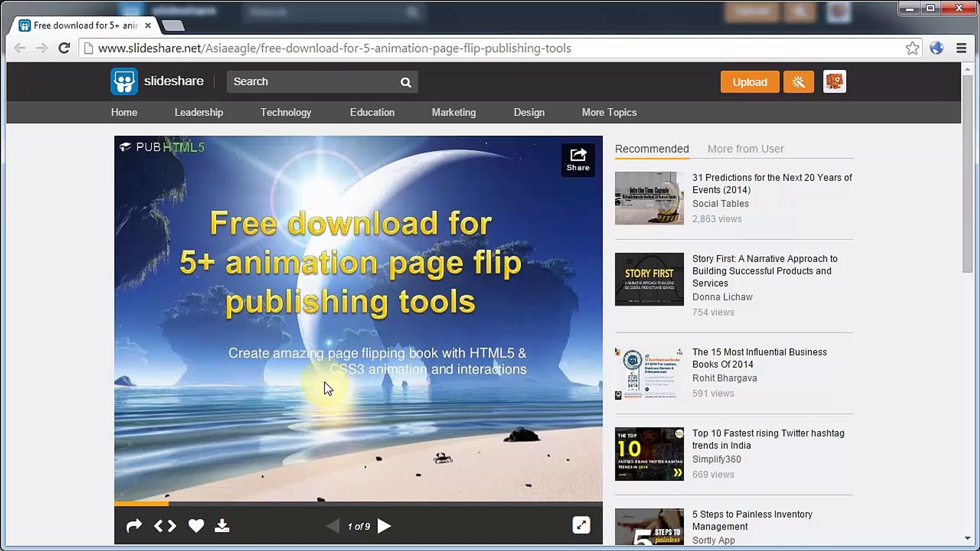The height and width of the screenshot is (551, 980).
Task: Go to next slide
Action: (x=384, y=526)
